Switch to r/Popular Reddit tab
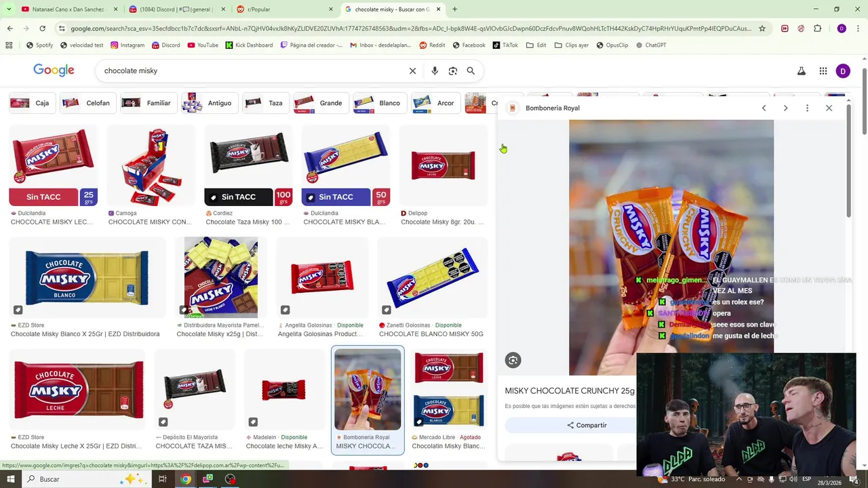The image size is (868, 488). click(285, 9)
